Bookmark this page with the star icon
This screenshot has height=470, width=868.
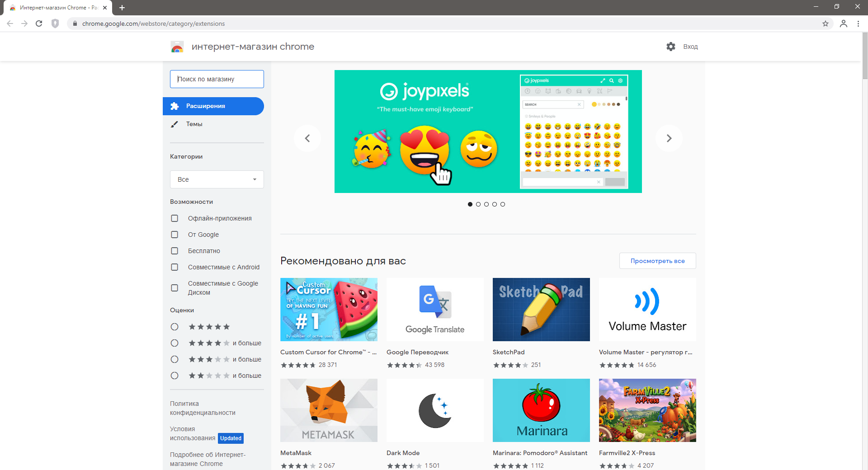click(826, 23)
